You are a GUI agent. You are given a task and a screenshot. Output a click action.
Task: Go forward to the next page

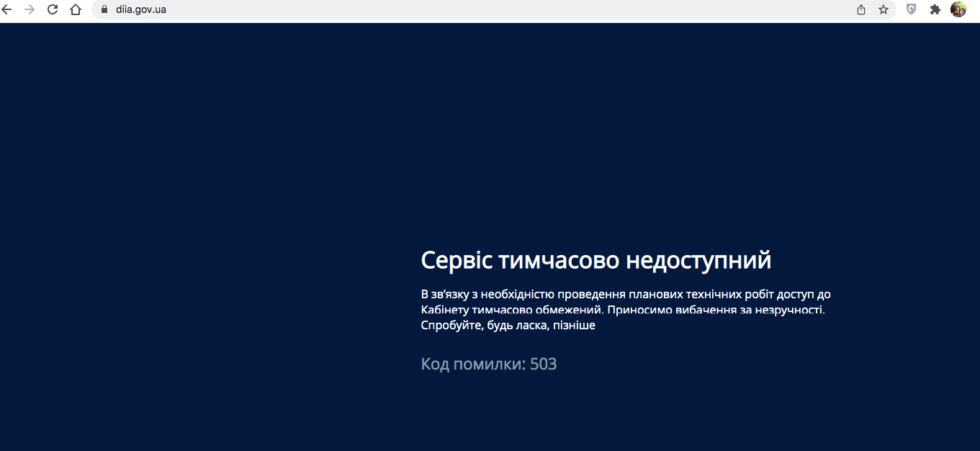[x=32, y=10]
